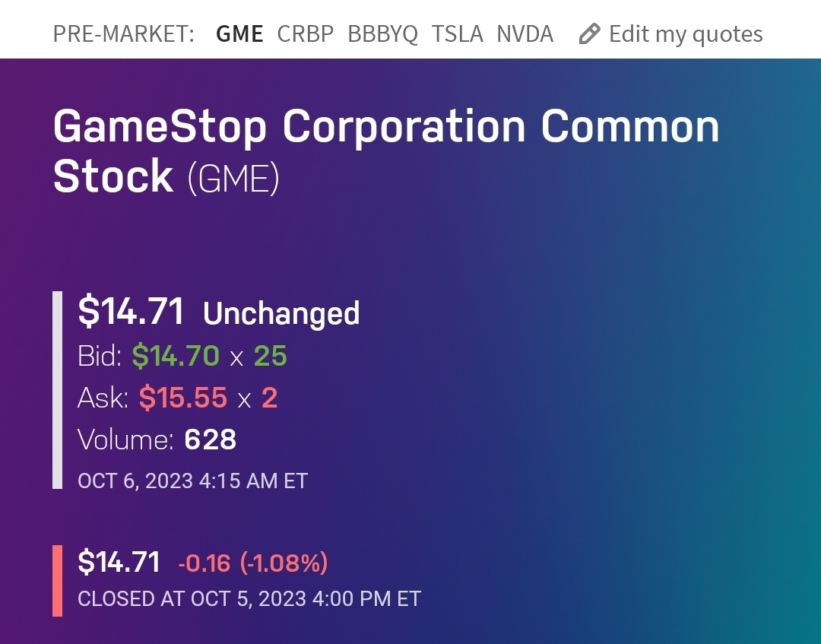Viewport: 821px width, 644px height.
Task: Click the ask price $15.55
Action: (x=182, y=398)
